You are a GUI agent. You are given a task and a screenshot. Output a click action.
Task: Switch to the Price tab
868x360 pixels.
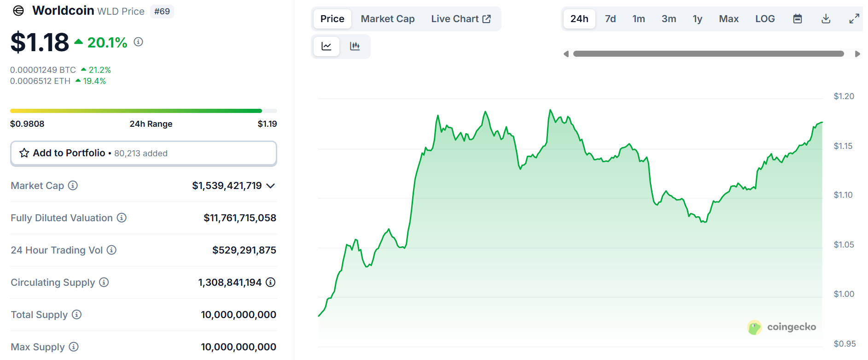point(332,19)
